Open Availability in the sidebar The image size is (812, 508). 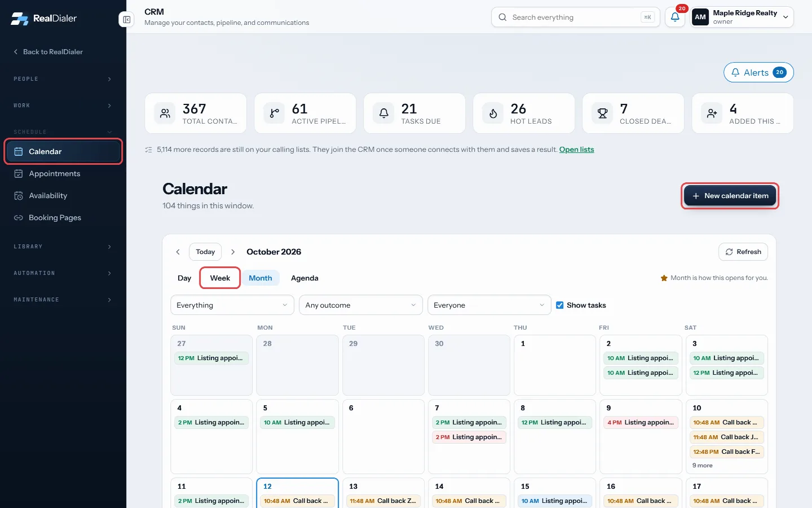tap(63, 195)
